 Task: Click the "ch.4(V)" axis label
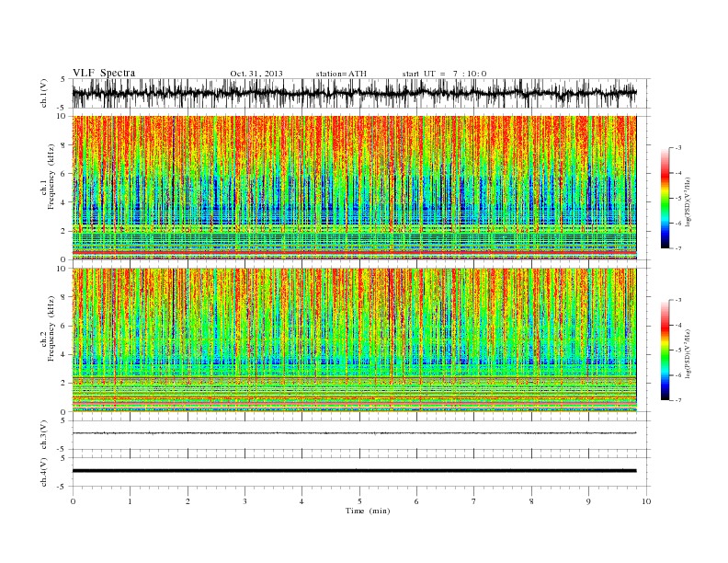pos(44,472)
